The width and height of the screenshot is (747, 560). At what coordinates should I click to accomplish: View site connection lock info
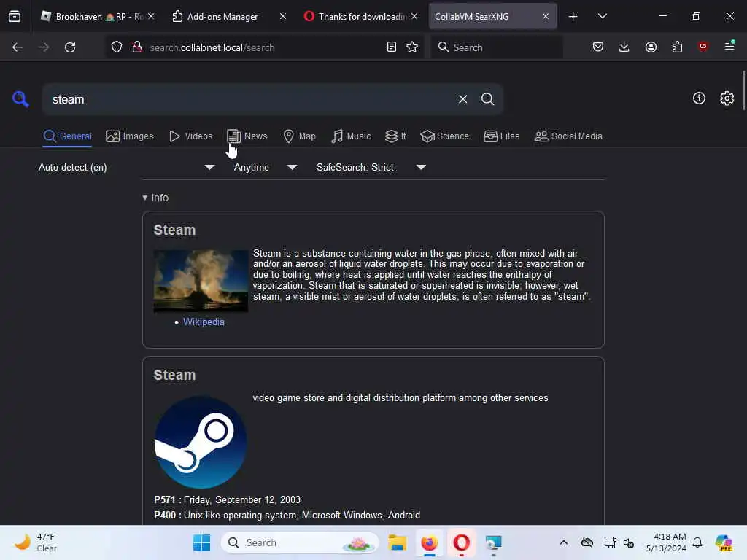(137, 47)
